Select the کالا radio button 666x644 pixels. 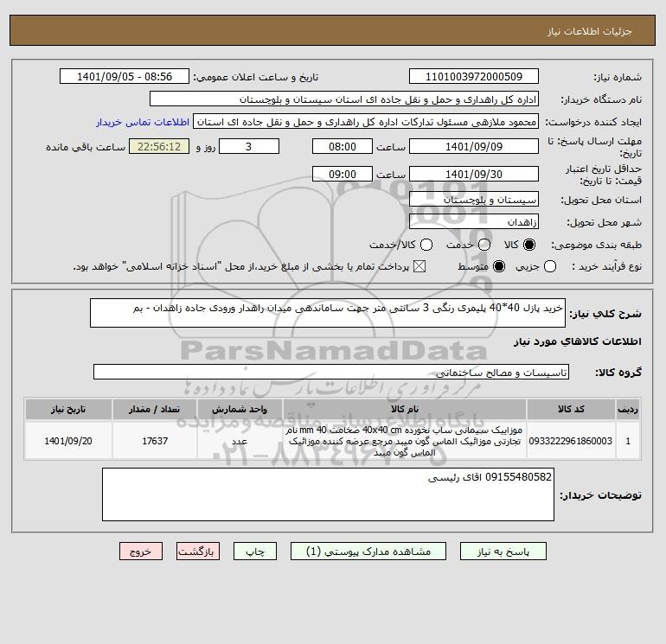click(x=529, y=245)
